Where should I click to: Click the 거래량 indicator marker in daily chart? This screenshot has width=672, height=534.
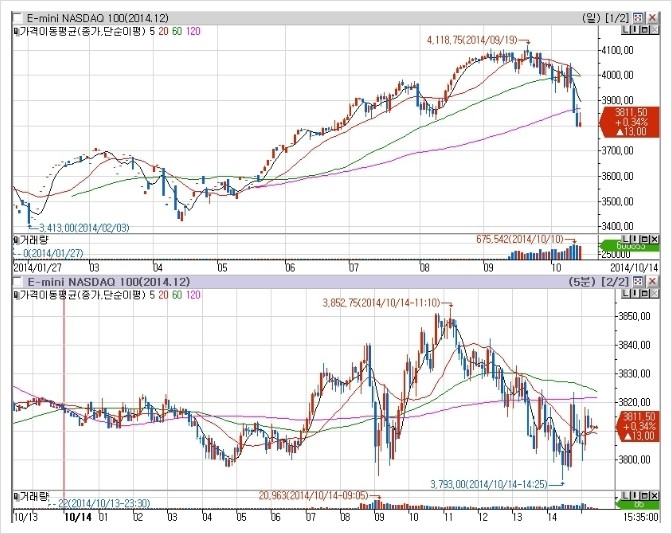coord(16,239)
